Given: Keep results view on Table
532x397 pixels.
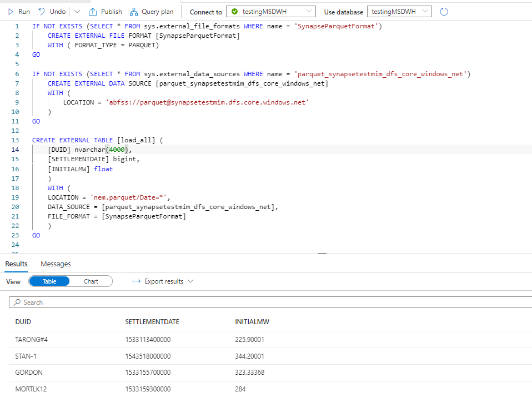Looking at the screenshot, I should click(49, 281).
